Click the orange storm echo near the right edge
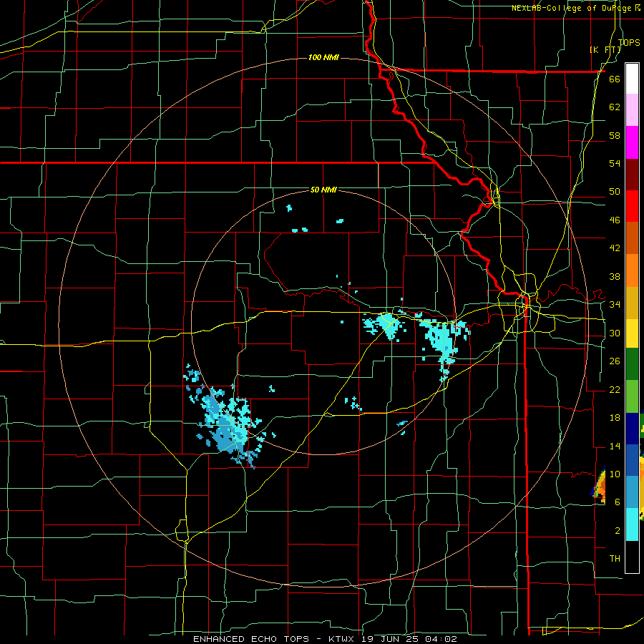This screenshot has width=644, height=644. click(x=600, y=485)
